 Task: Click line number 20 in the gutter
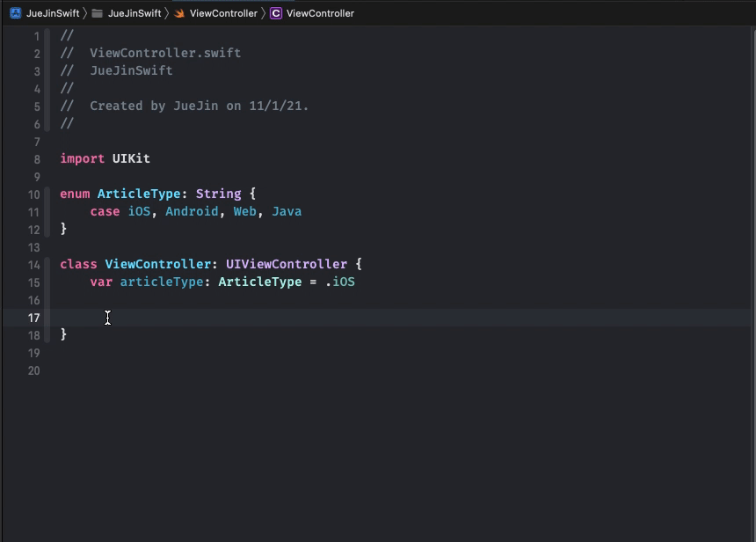(33, 370)
